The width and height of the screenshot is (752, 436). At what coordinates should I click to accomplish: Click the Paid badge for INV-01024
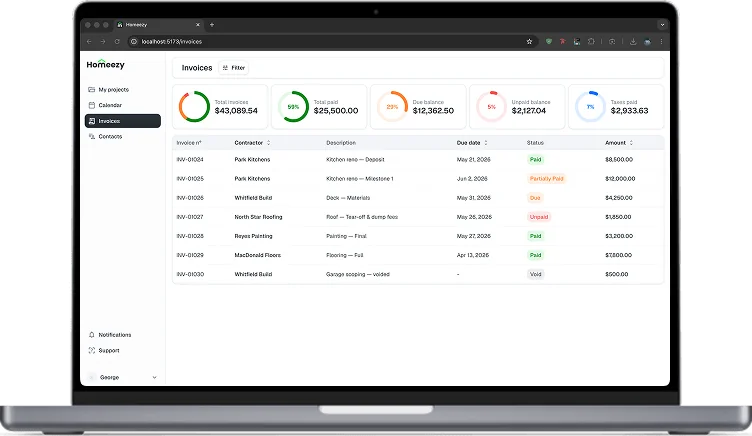535,159
